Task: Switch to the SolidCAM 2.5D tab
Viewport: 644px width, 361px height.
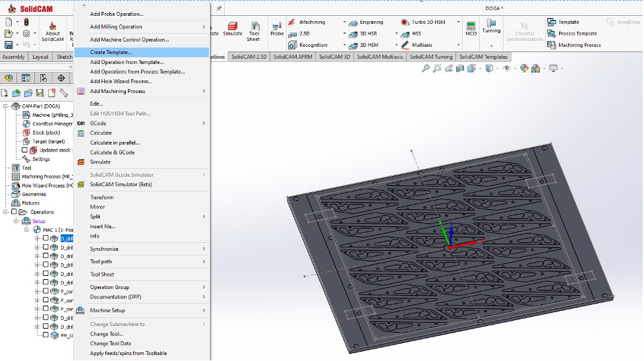Action: click(x=249, y=57)
